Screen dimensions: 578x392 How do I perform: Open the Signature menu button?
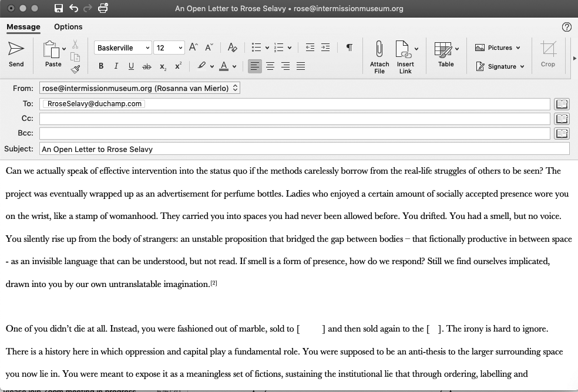point(500,66)
